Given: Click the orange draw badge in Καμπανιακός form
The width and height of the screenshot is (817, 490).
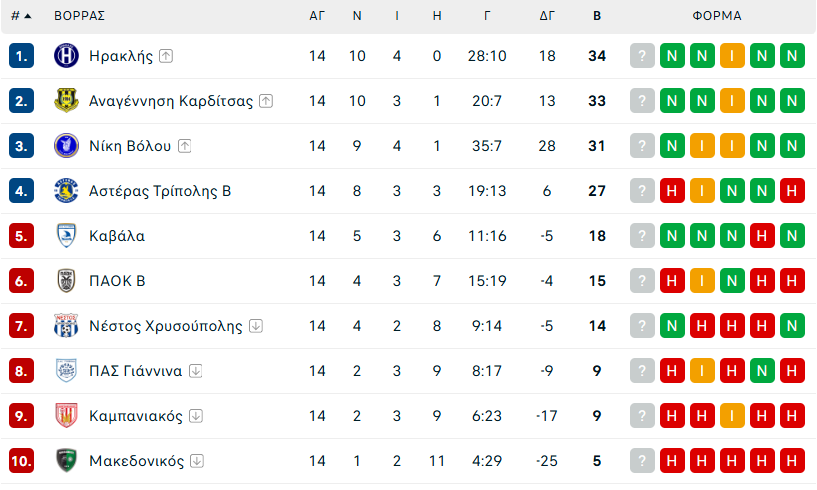Looking at the screenshot, I should (732, 416).
